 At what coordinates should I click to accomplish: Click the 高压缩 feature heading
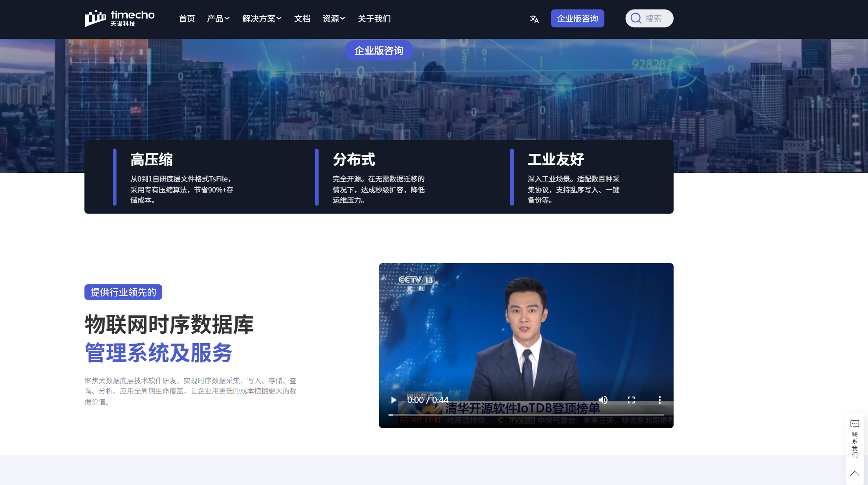click(152, 159)
